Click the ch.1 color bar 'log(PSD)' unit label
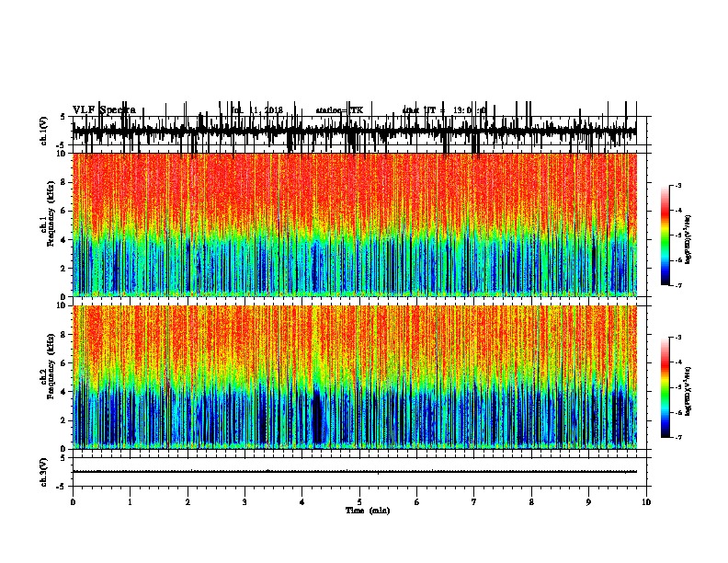The width and height of the screenshot is (728, 563). [688, 240]
